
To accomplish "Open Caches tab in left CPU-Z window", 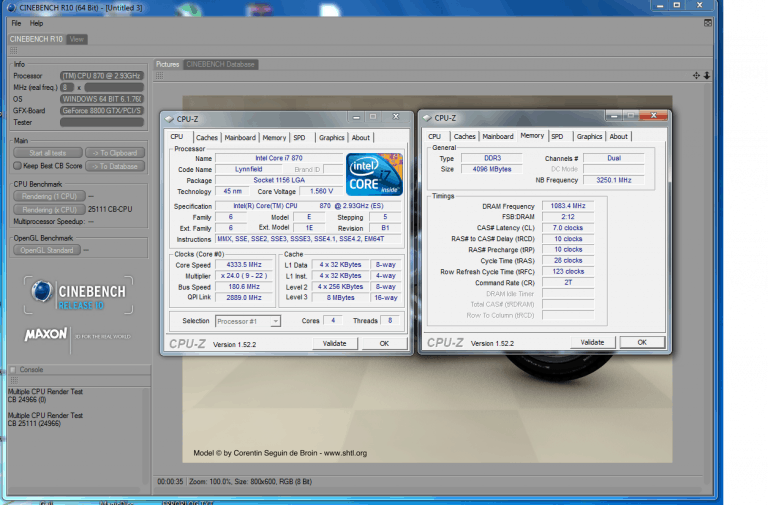I will [207, 138].
